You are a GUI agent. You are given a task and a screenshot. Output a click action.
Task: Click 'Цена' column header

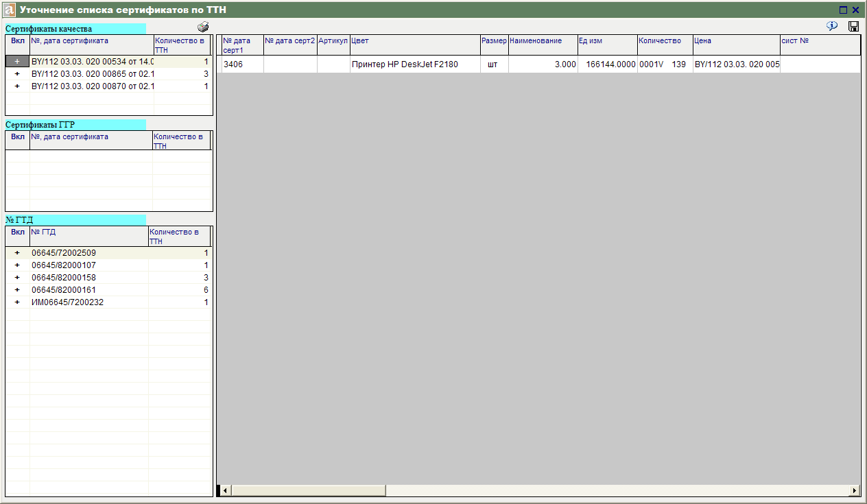click(736, 45)
